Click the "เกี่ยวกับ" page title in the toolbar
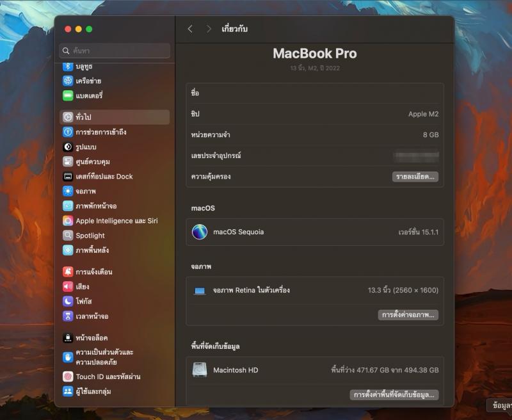Viewport: 512px width, 420px height. tap(234, 29)
